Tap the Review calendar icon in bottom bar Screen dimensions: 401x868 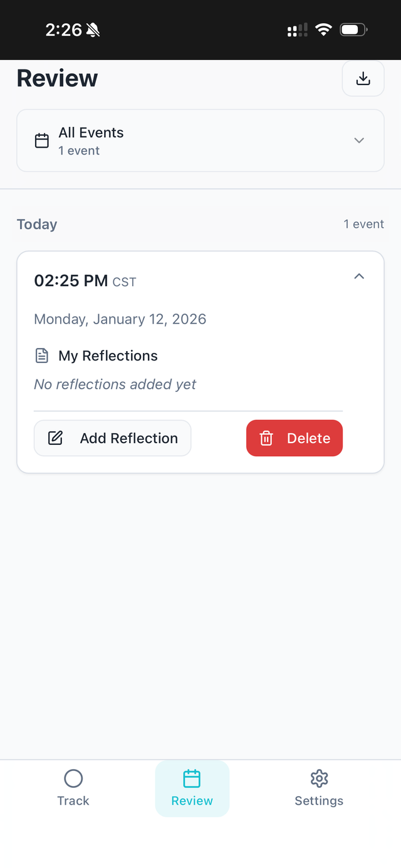(192, 779)
